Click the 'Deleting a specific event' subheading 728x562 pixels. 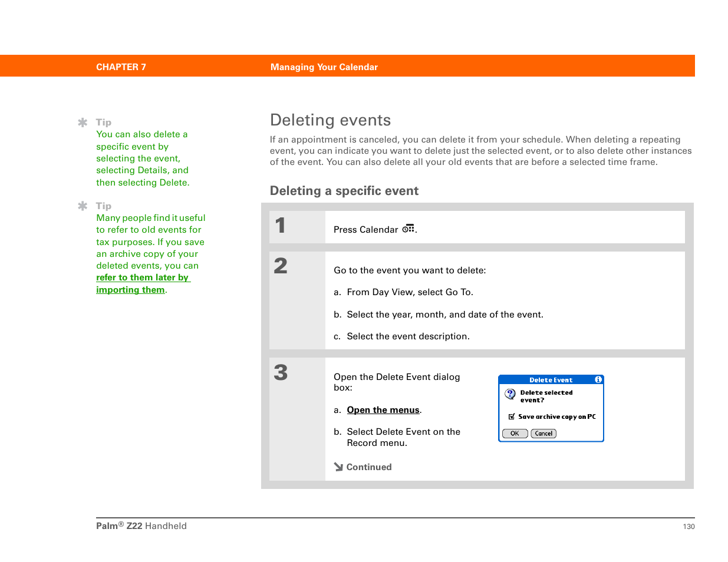(344, 191)
